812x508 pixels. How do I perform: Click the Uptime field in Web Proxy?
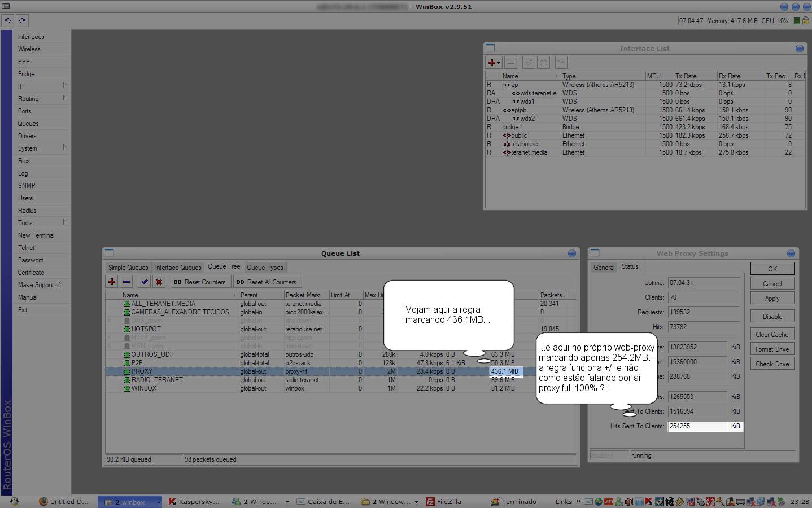pyautogui.click(x=704, y=283)
